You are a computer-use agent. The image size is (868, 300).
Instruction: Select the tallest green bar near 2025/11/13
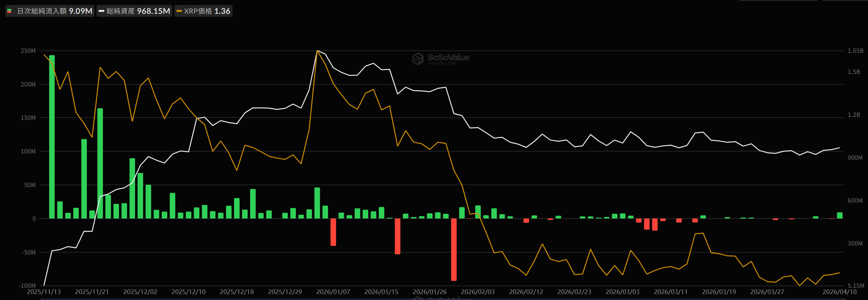tap(52, 135)
